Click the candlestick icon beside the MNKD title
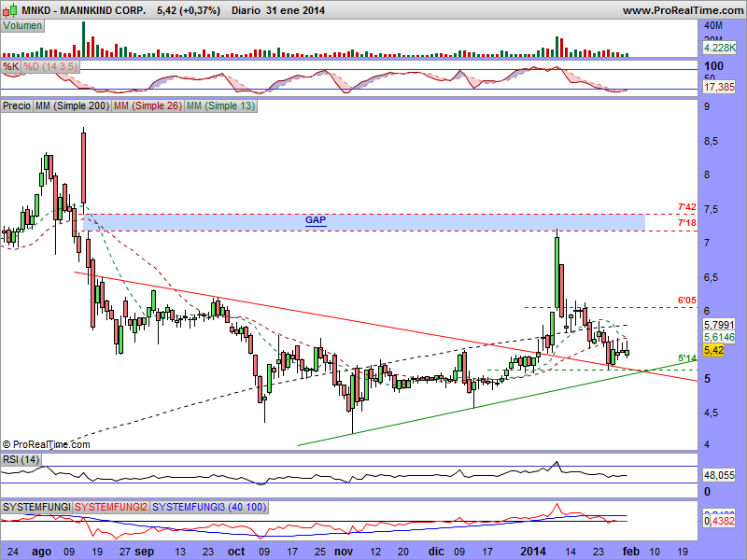Screen dimensions: 747x560 point(10,9)
